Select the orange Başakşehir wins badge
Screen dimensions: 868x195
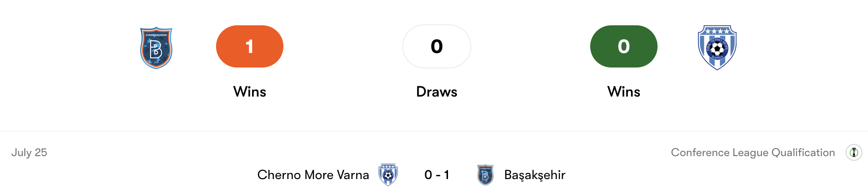(x=250, y=46)
